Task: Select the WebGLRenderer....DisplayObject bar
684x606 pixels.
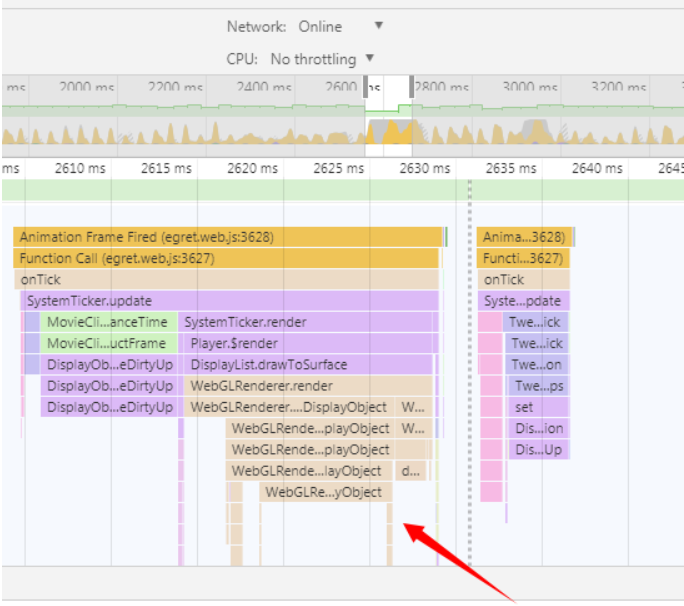Action: coord(288,407)
